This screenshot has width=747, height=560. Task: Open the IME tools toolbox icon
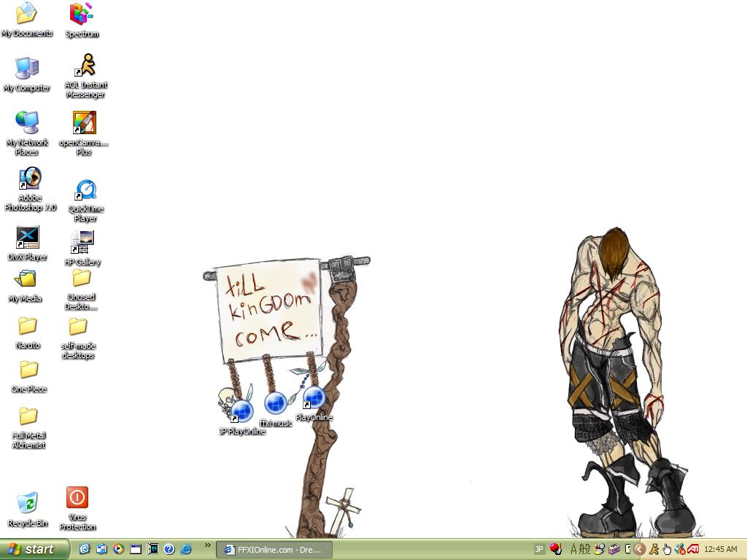[x=614, y=549]
